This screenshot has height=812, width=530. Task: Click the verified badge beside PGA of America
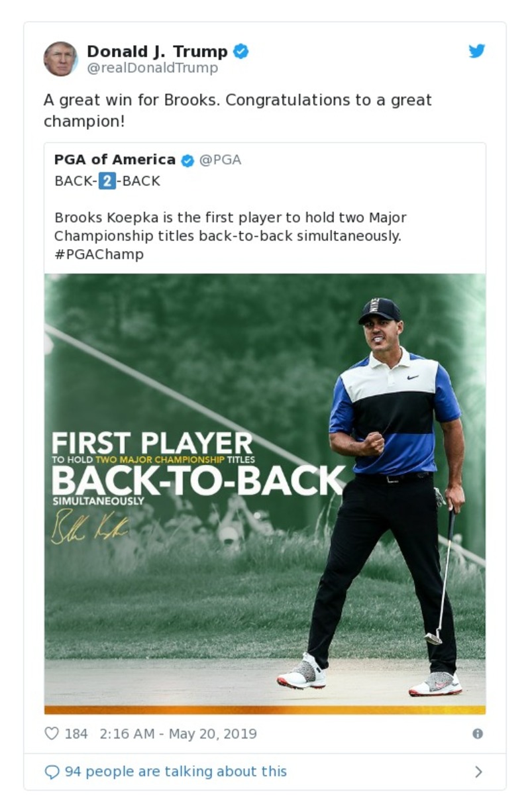[187, 160]
